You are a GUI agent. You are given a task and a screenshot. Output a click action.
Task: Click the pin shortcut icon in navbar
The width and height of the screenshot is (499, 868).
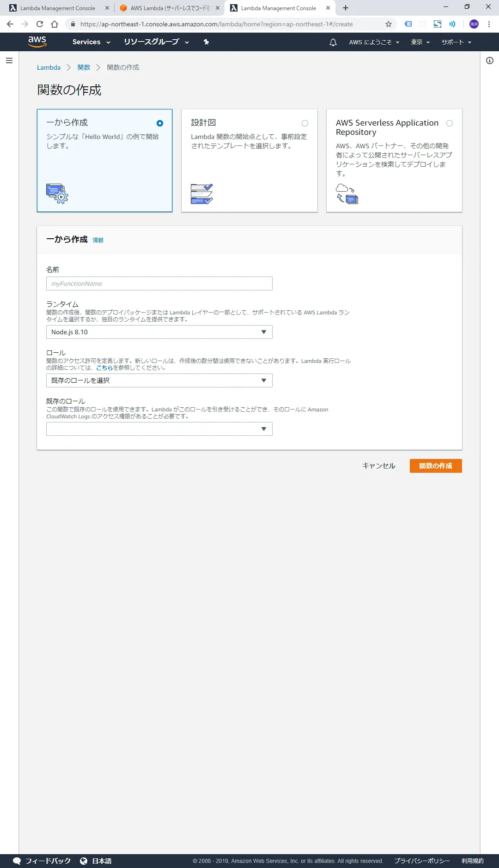point(207,42)
